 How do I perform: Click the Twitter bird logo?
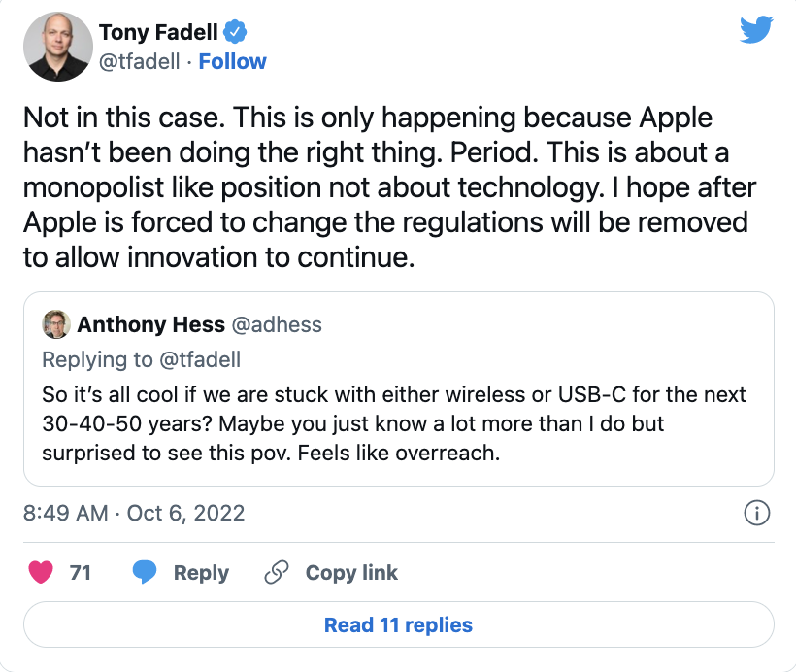[757, 30]
